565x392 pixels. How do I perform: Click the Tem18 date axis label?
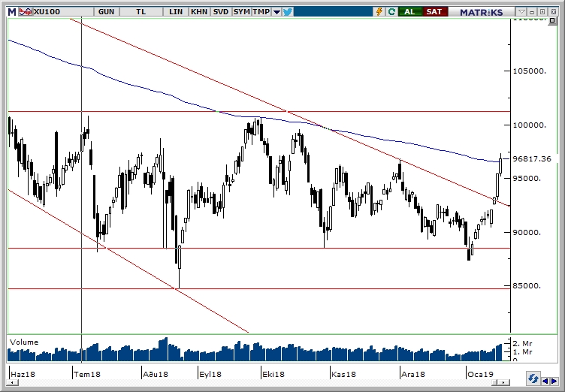[x=87, y=374]
